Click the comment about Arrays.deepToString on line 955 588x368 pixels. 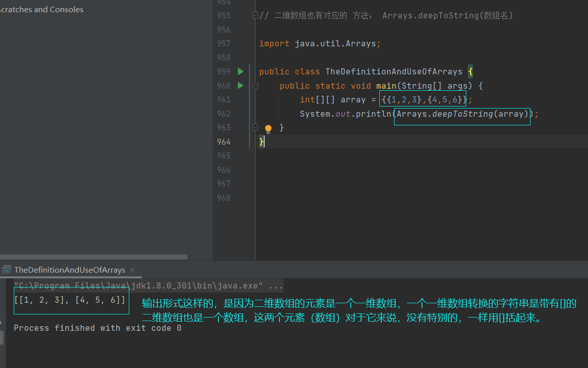pos(386,15)
